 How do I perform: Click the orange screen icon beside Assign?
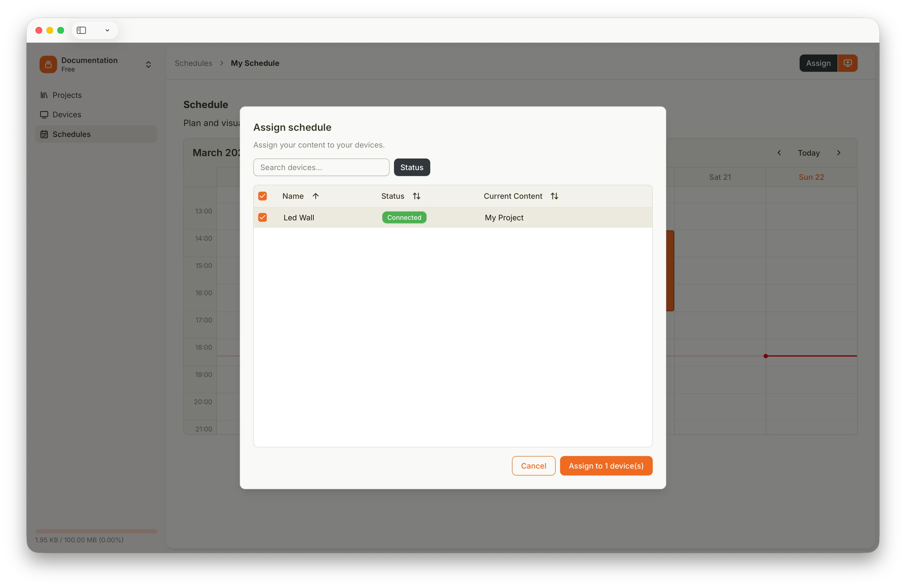[x=847, y=63]
